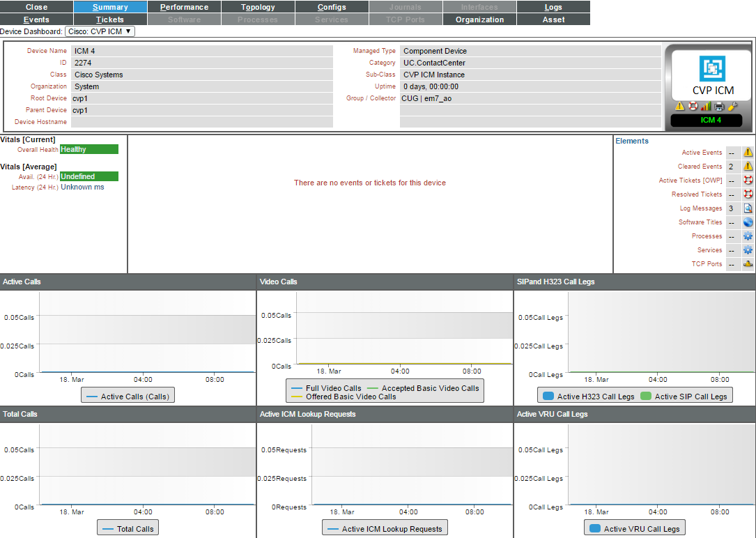The width and height of the screenshot is (756, 538).
Task: Click the gear icon beside Services
Action: tap(748, 250)
